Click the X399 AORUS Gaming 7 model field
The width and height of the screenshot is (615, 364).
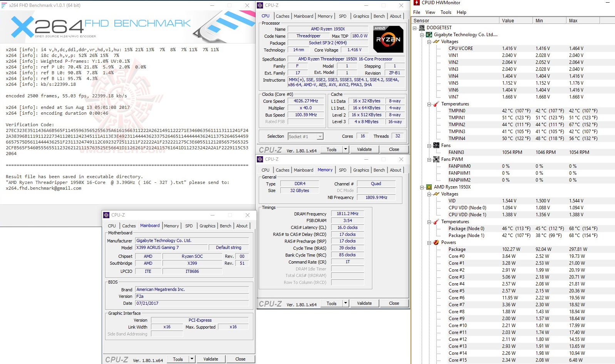[x=171, y=247]
